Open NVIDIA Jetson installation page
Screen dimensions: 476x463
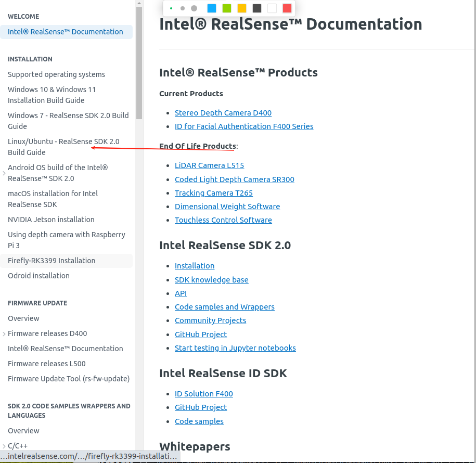pos(51,220)
